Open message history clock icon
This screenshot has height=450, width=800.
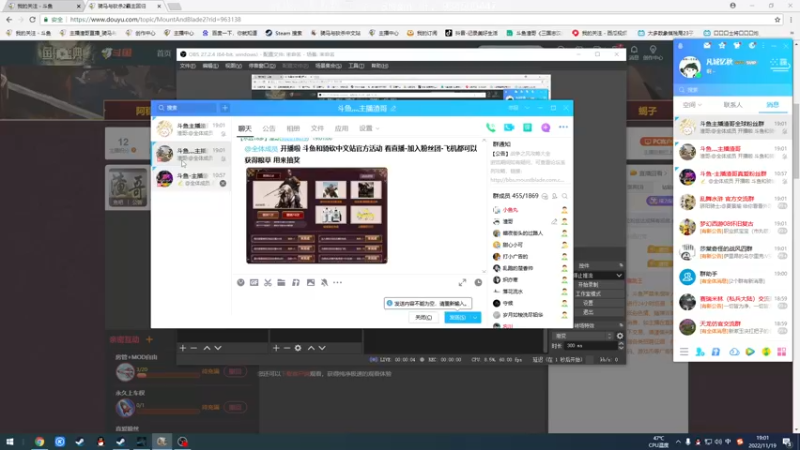(478, 283)
